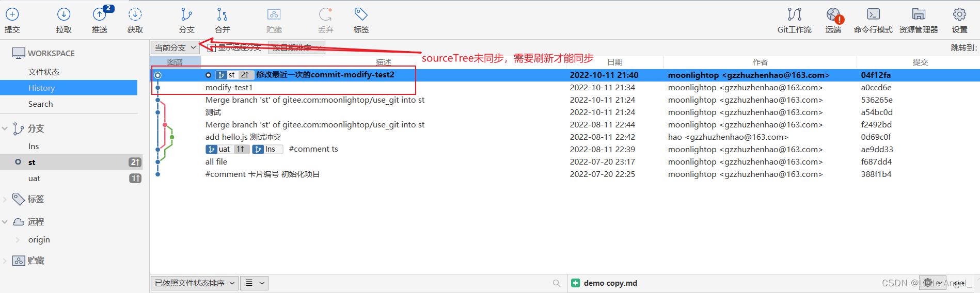980x293 pixels.
Task: Expand the 贮藏 section in sidebar
Action: click(x=5, y=261)
